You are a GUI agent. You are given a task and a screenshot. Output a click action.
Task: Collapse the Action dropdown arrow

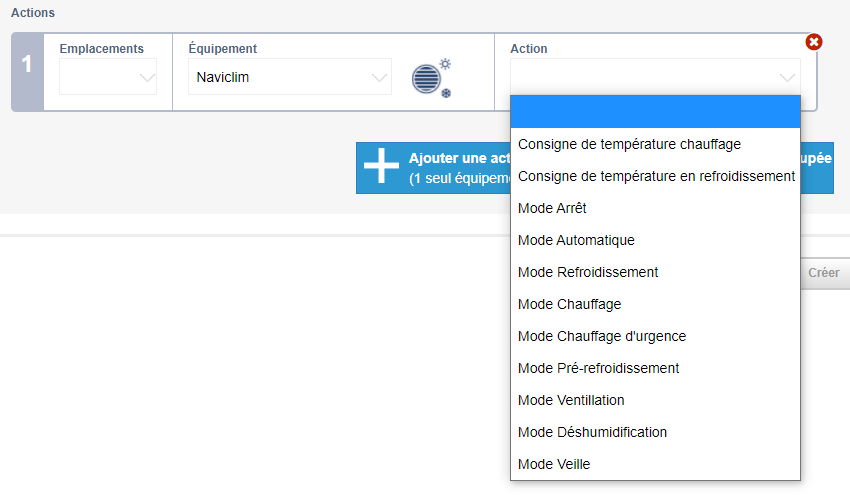787,77
